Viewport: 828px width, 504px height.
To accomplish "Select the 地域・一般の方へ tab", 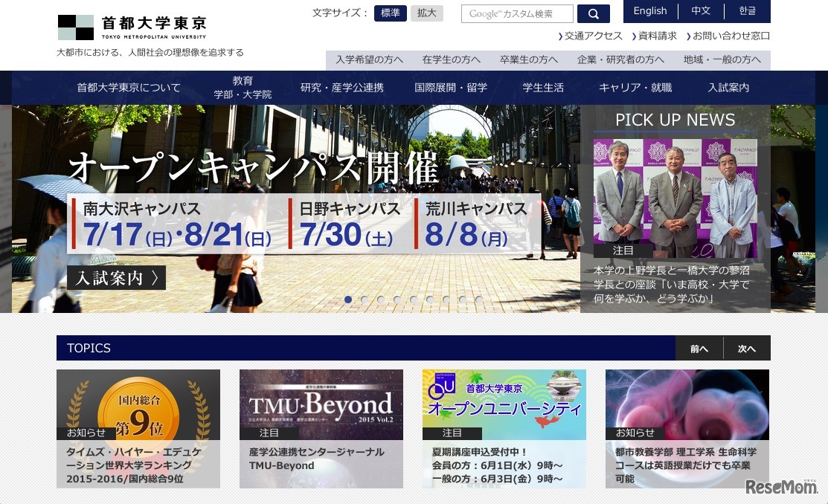I will pos(722,59).
